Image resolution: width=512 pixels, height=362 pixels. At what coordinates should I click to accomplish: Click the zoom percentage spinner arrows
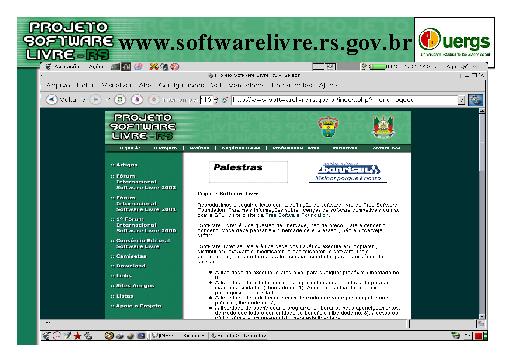point(216,100)
